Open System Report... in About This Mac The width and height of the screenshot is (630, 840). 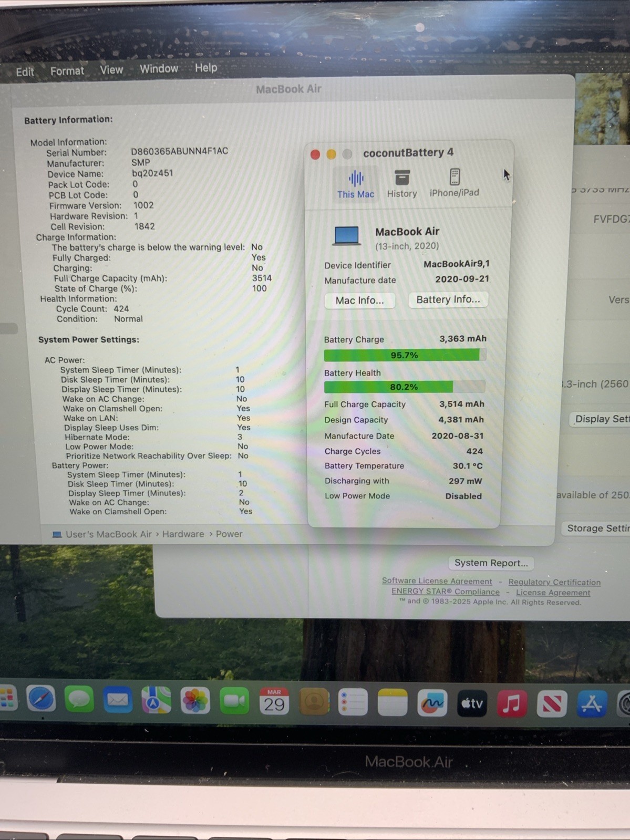click(x=491, y=563)
